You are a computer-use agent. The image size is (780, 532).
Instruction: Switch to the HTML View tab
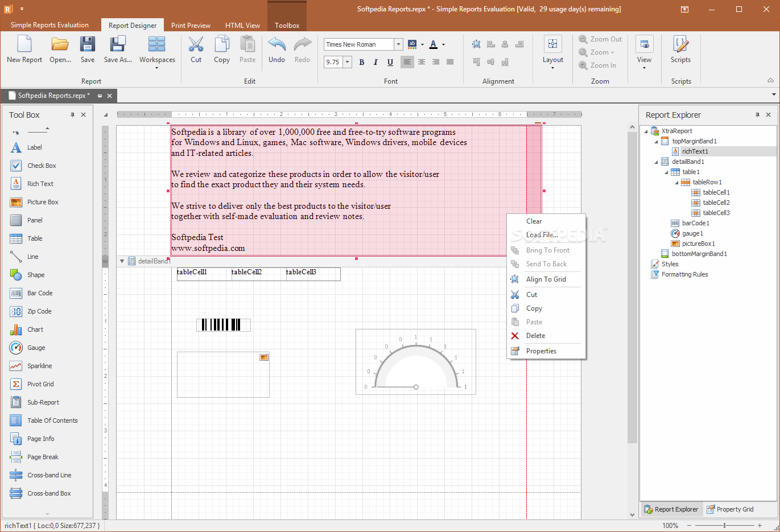(242, 26)
